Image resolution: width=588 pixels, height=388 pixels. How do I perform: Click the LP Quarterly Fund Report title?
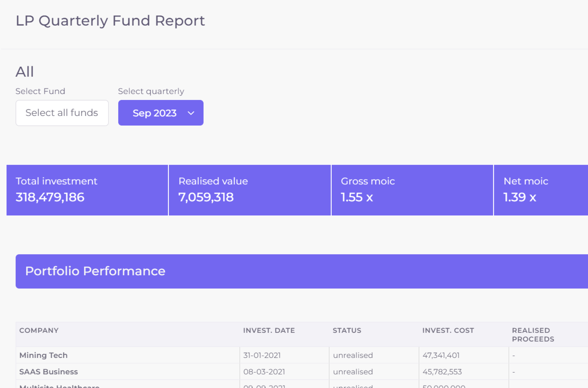[110, 21]
